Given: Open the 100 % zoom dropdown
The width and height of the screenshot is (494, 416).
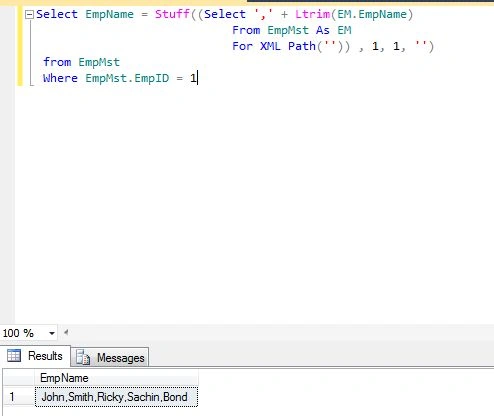Looking at the screenshot, I should coord(52,333).
